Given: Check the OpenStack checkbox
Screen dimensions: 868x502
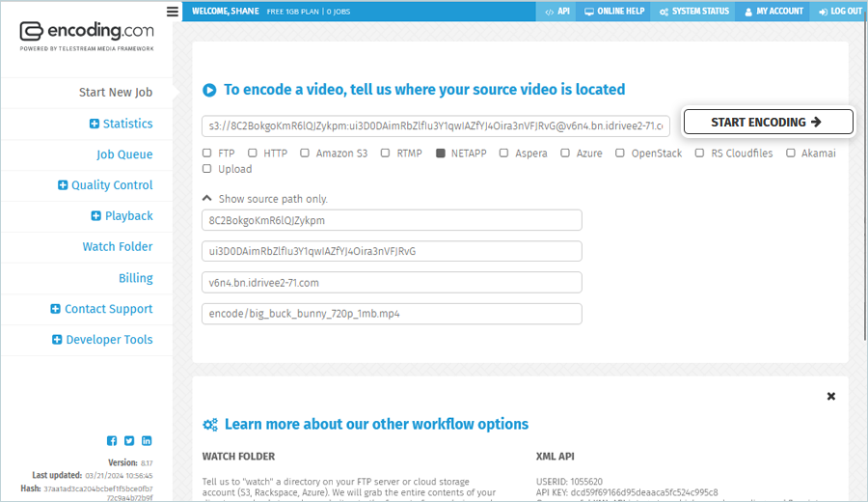Looking at the screenshot, I should point(620,153).
